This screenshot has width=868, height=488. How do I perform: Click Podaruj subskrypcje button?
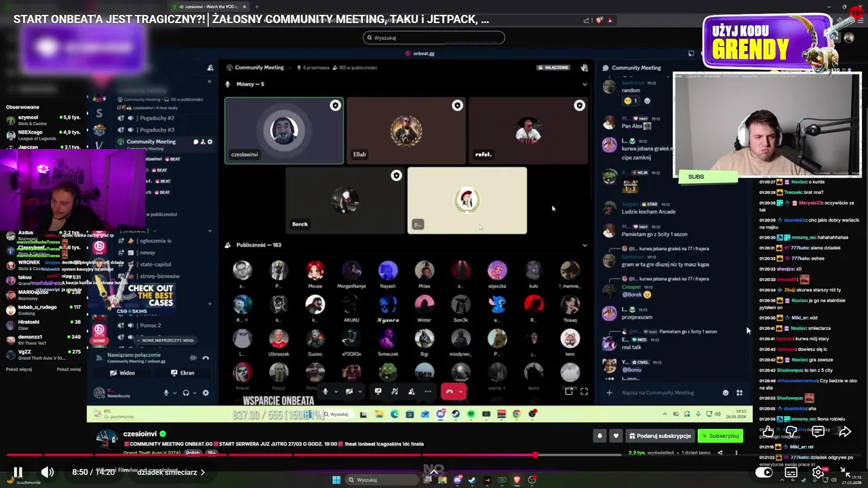(660, 436)
